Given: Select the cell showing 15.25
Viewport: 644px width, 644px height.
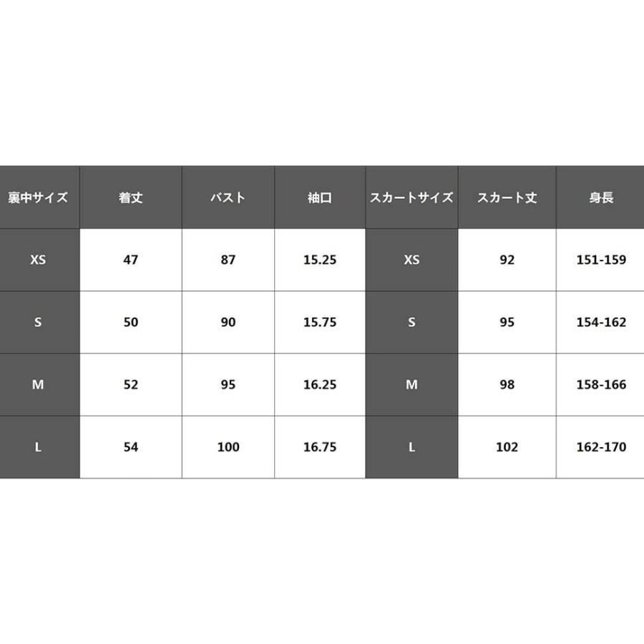Looking at the screenshot, I should (320, 260).
